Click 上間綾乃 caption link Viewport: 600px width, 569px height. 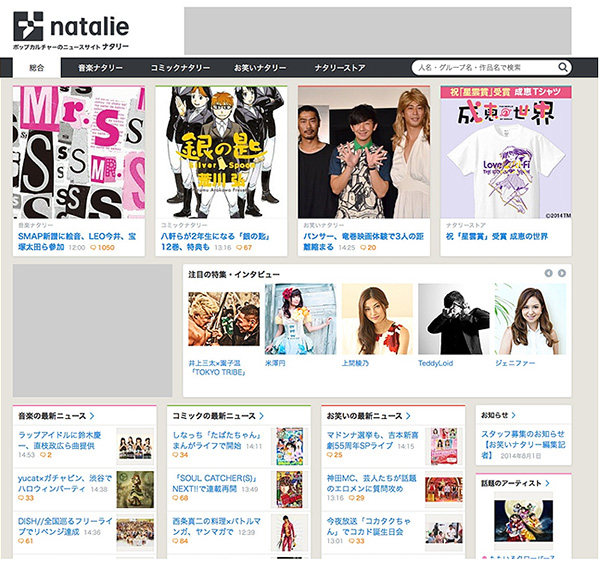[355, 363]
